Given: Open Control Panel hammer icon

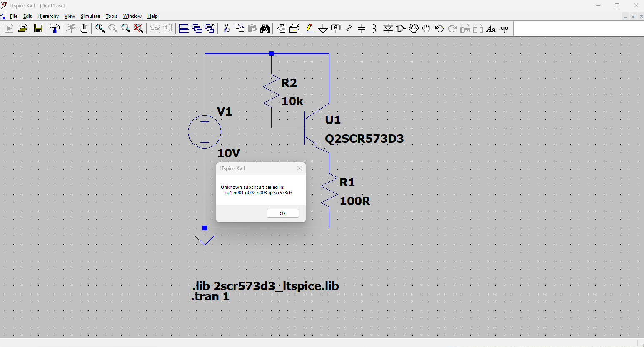Looking at the screenshot, I should (55, 28).
